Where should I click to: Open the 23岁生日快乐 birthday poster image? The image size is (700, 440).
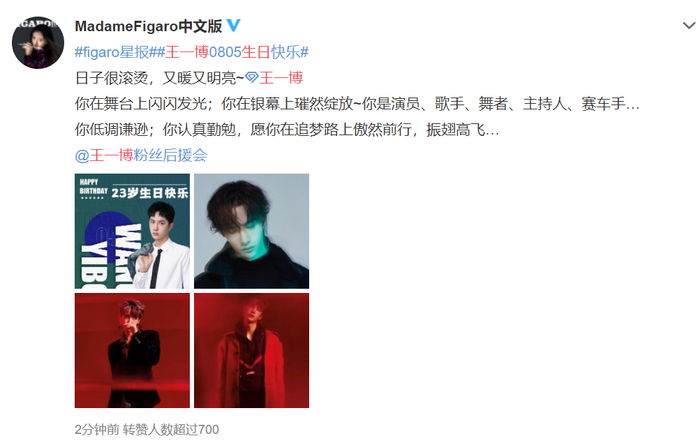pos(132,231)
